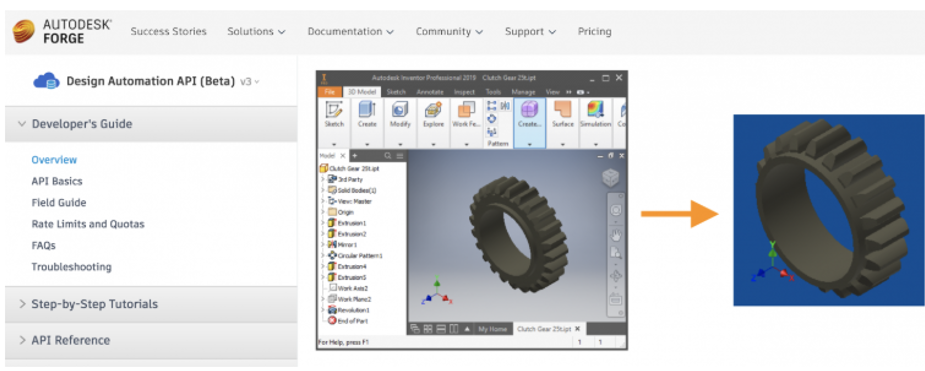Viewport: 925px width, 371px height.
Task: Open the Success Stories page
Action: pyautogui.click(x=169, y=31)
